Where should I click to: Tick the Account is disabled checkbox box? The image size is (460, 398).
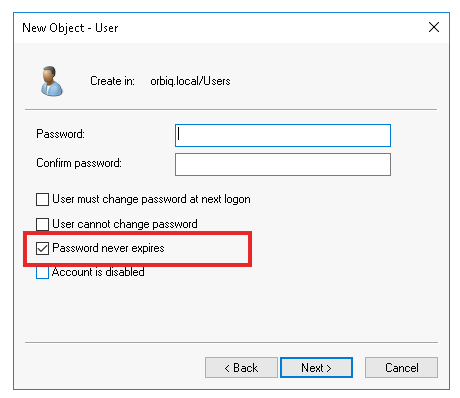[x=42, y=272]
